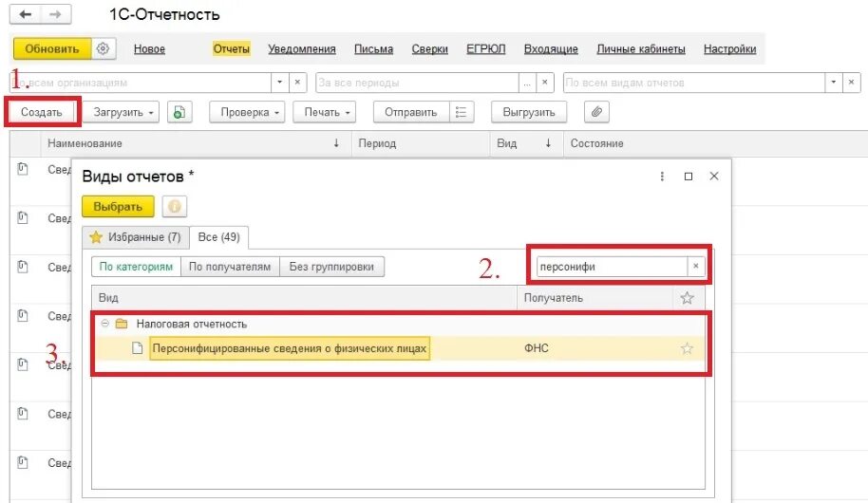Screen dimensions: 868x503
Task: Click the yellow Обновить button
Action: [52, 48]
